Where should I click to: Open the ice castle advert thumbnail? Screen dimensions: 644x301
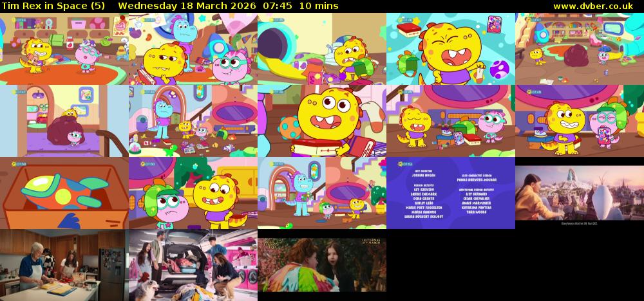[x=579, y=193]
